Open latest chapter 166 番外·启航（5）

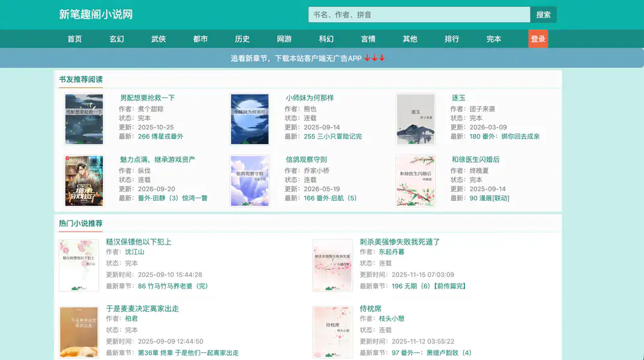[330, 198]
